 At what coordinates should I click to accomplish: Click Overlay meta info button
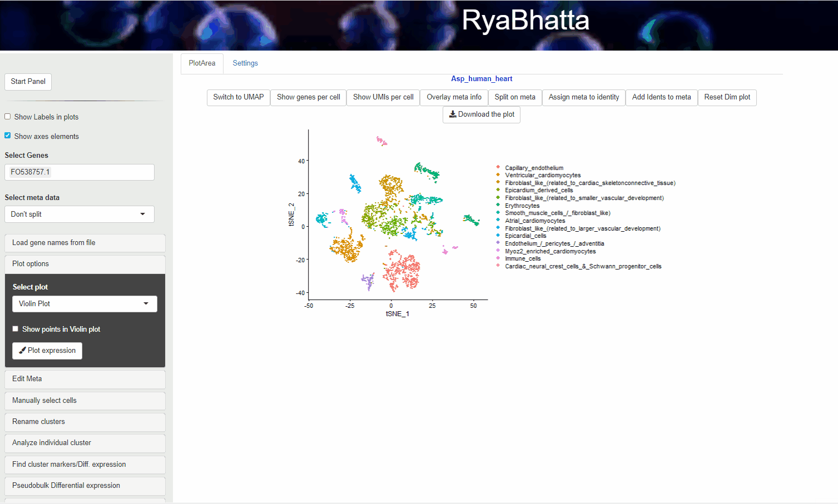tap(454, 97)
